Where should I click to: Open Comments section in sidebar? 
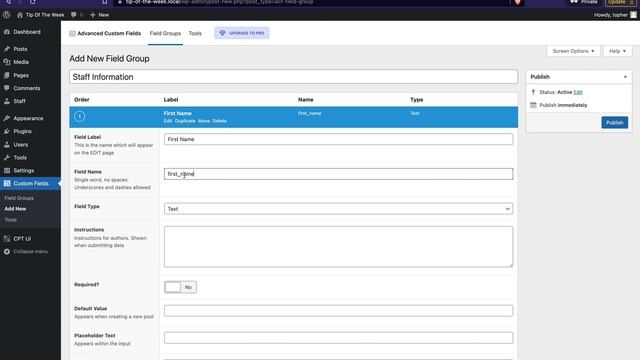27,88
